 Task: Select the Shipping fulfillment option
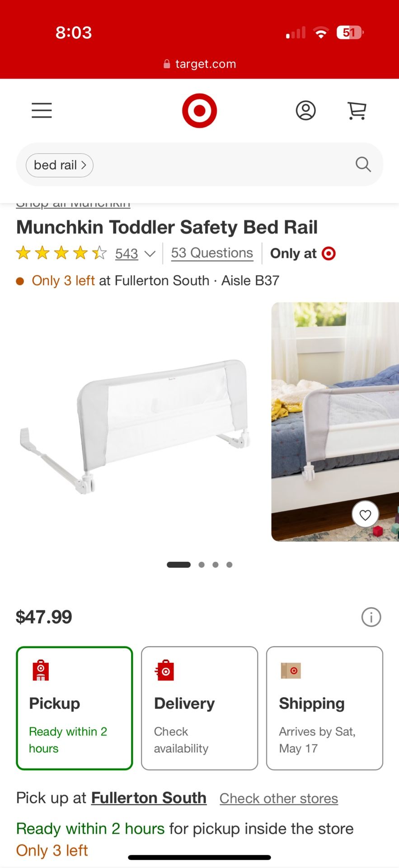pyautogui.click(x=324, y=708)
